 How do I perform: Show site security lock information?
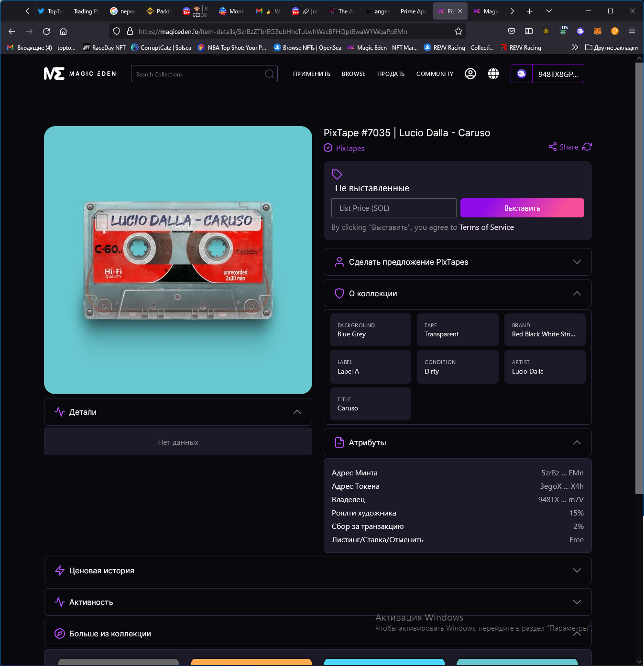(130, 32)
